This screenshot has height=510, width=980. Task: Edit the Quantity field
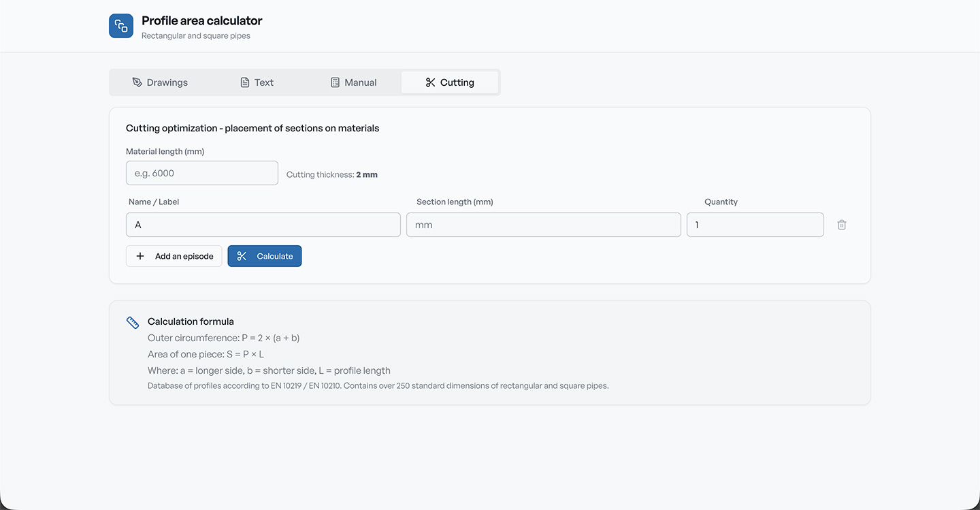click(755, 225)
